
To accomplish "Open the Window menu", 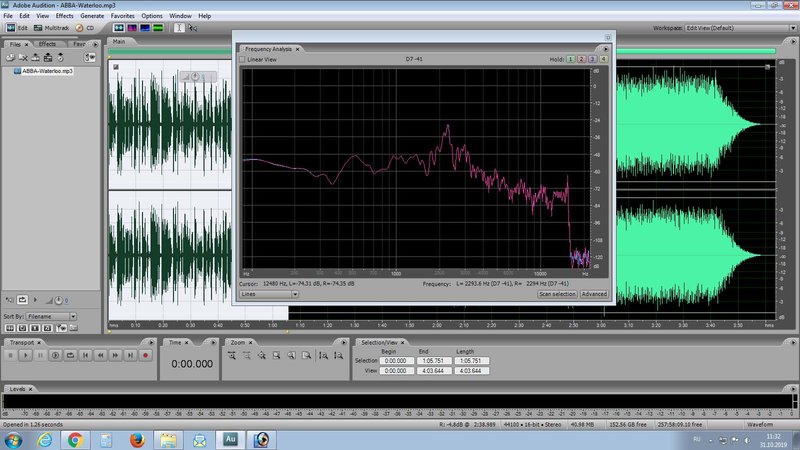I will coord(180,16).
